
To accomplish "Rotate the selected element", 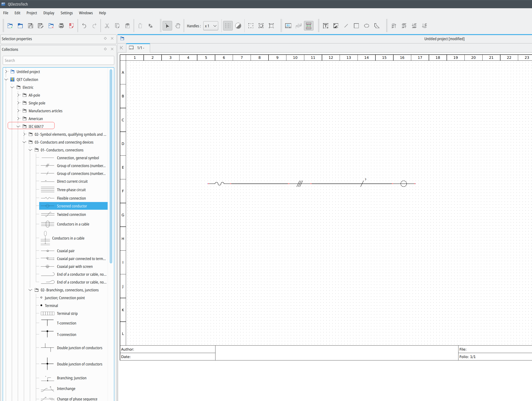I will pyautogui.click(x=151, y=26).
